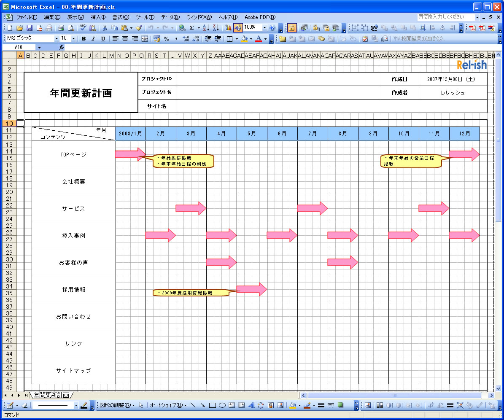Viewport: 504px width, 420px height.
Task: Click the AutoSum sigma icon
Action: coord(192,28)
